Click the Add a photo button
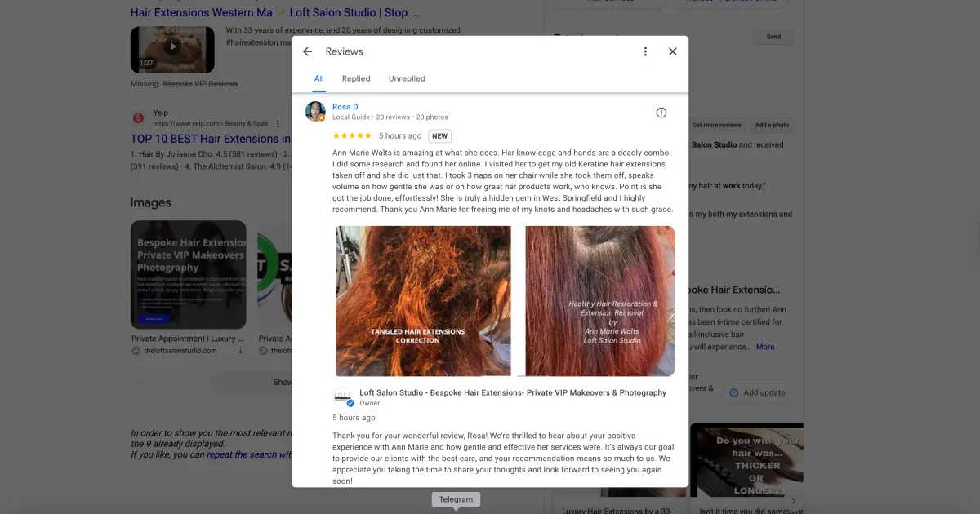This screenshot has width=980, height=514. tap(772, 125)
